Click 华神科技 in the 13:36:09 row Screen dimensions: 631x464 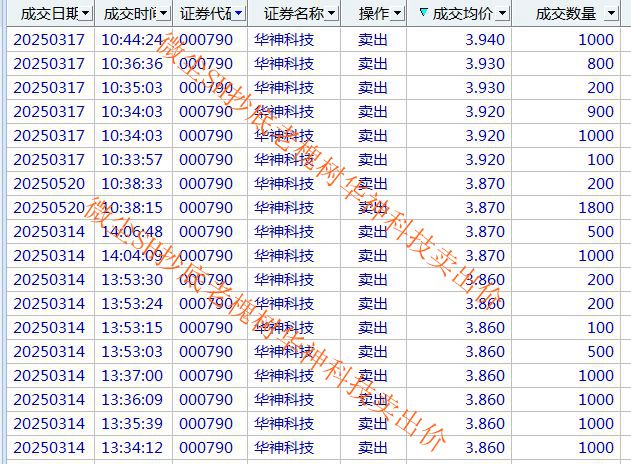point(284,400)
